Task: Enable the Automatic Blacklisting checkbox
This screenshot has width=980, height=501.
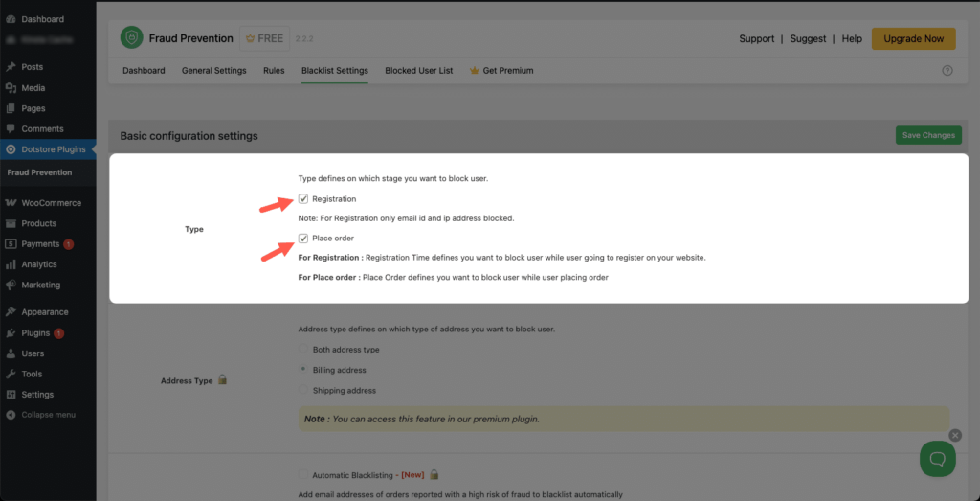Action: click(304, 474)
